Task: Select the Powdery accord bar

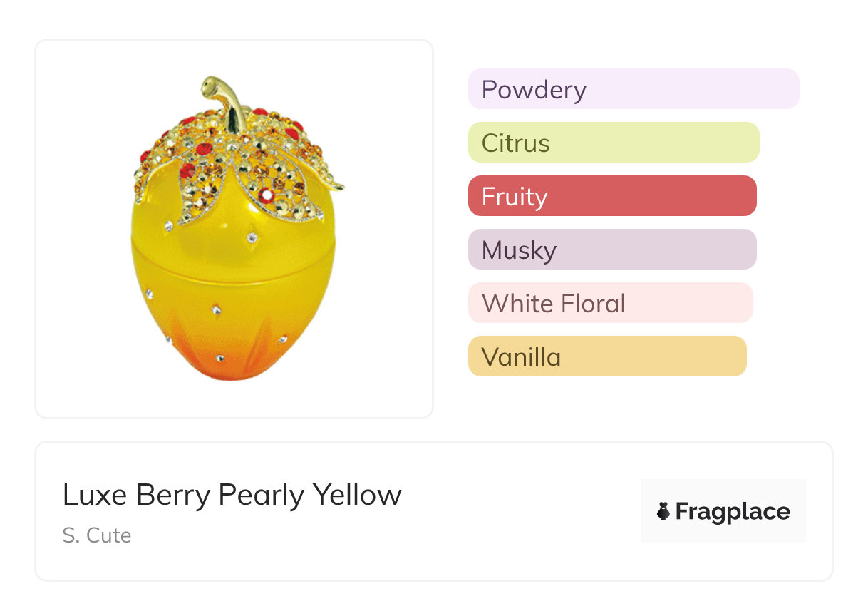Action: [x=633, y=89]
